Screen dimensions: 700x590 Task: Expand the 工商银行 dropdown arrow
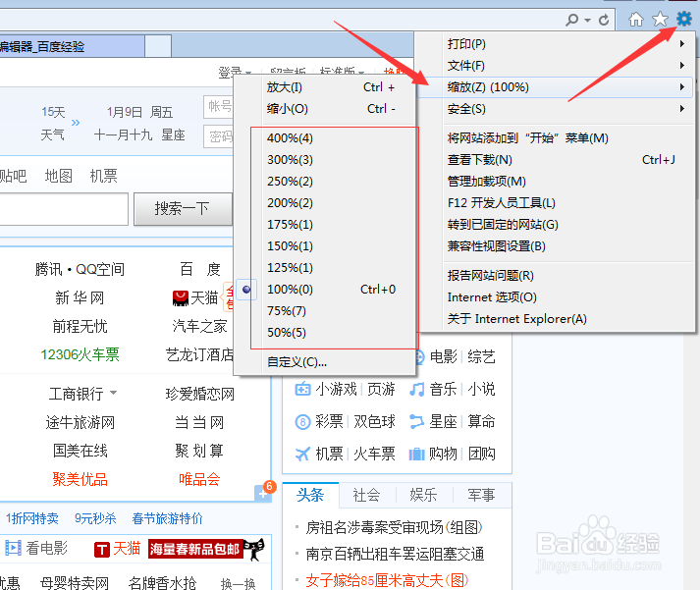click(x=113, y=393)
